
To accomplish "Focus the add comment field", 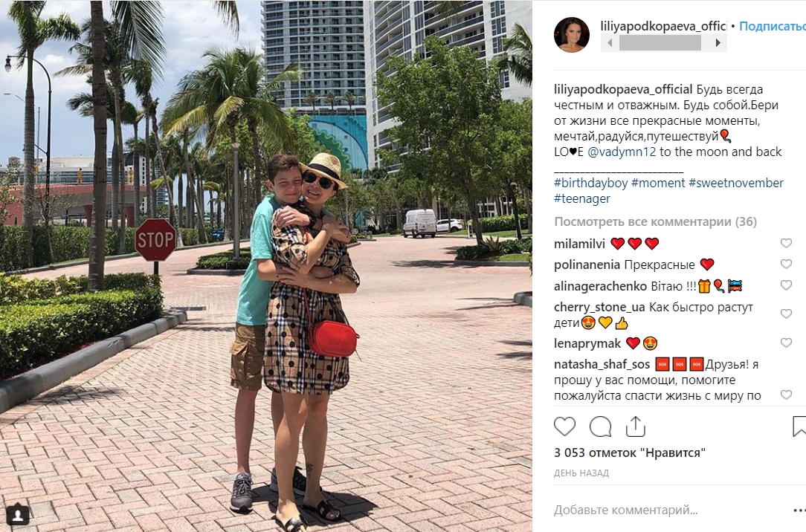I will point(668,510).
